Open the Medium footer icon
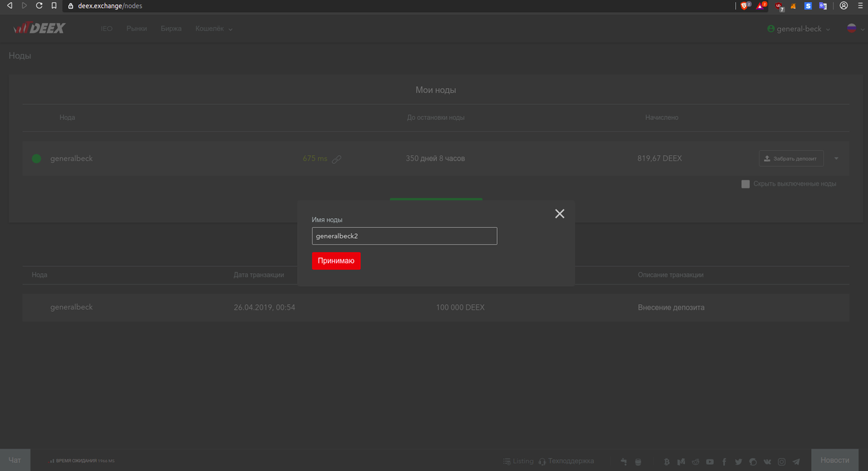The width and height of the screenshot is (868, 471). [681, 462]
